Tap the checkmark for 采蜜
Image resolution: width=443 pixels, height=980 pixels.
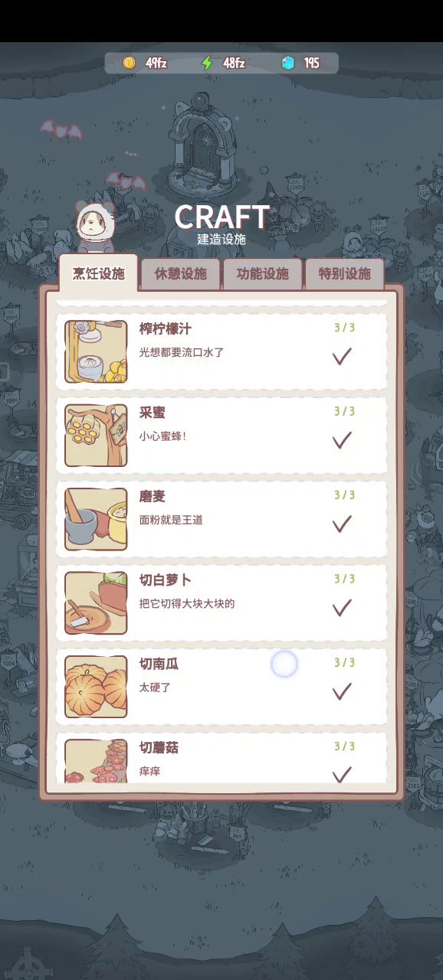pyautogui.click(x=342, y=439)
